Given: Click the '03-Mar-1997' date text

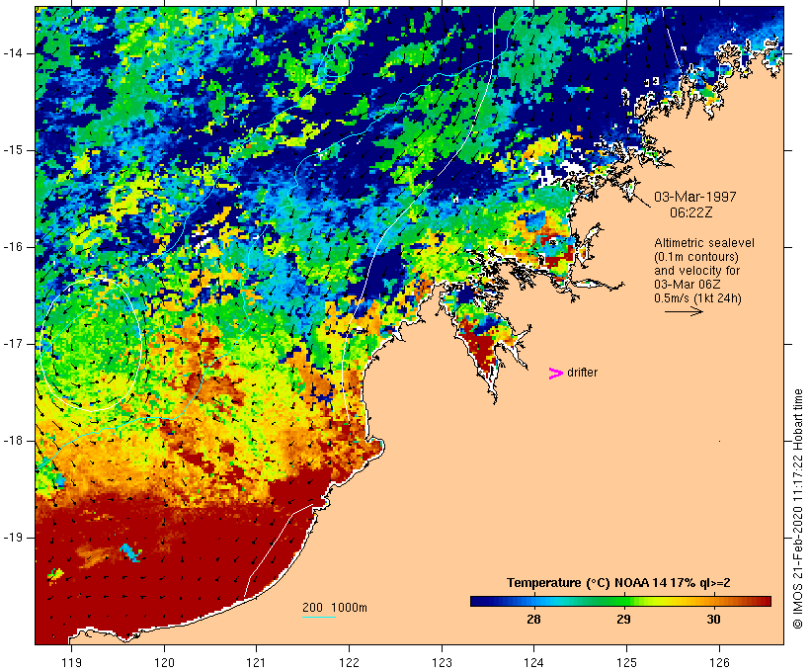Looking at the screenshot, I should (694, 197).
